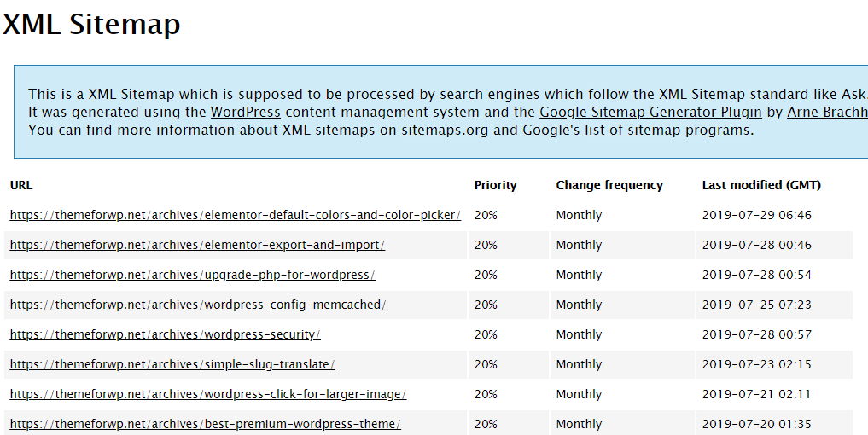Open elementor-default-colors-and-color-picker URL

(x=235, y=215)
